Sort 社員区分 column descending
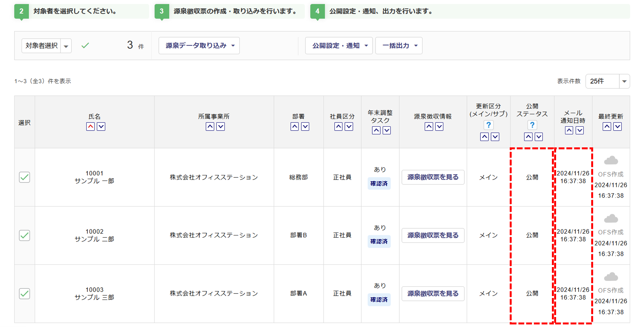 [x=349, y=127]
